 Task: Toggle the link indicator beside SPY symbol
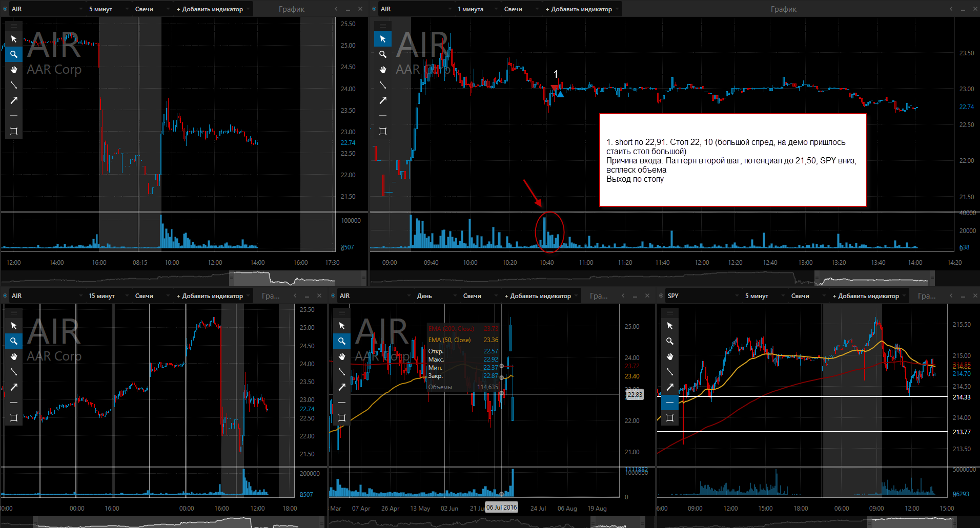[661, 296]
